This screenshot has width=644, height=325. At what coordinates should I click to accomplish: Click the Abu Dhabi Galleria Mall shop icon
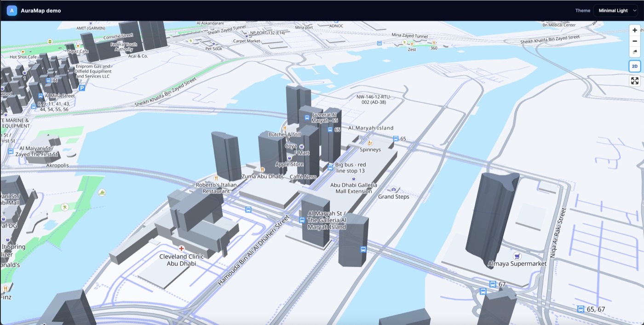pyautogui.click(x=353, y=178)
